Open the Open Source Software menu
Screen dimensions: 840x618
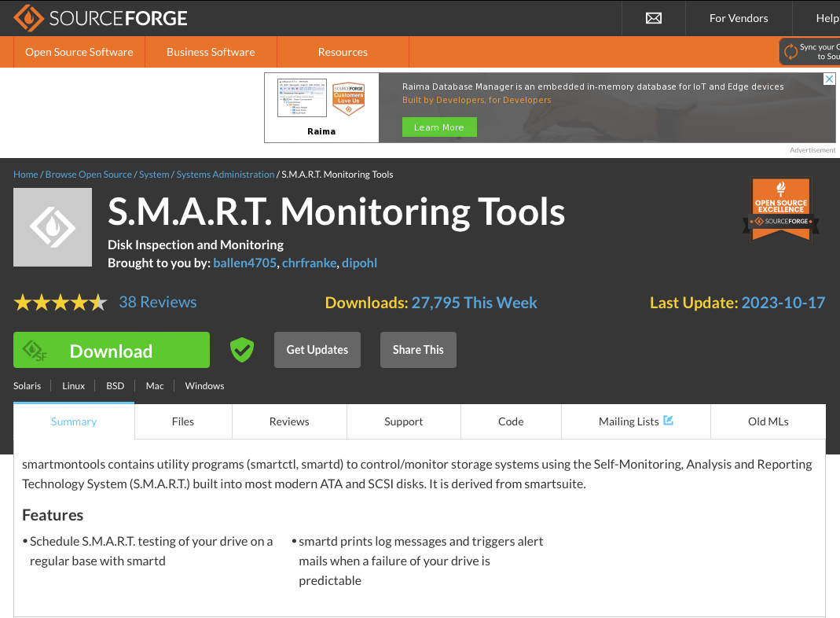[x=79, y=52]
